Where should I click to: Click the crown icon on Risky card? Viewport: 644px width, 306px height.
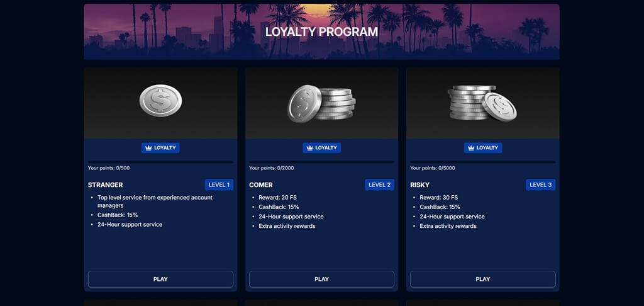(471, 148)
